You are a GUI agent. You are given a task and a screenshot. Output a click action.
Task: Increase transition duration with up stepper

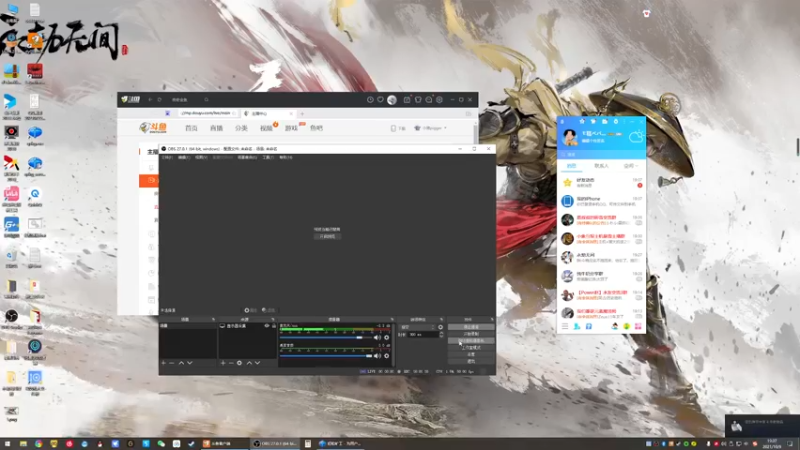pos(441,333)
